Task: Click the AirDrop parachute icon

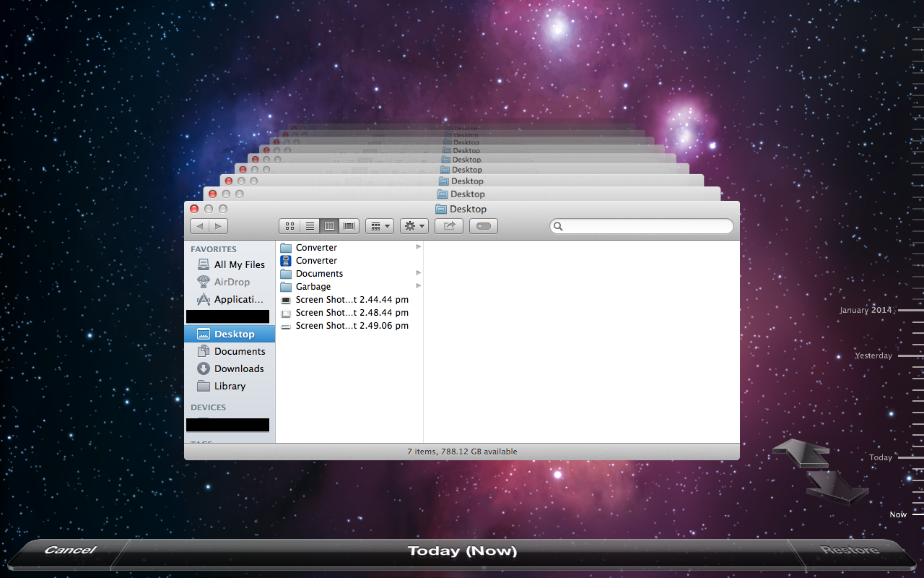Action: [x=204, y=282]
